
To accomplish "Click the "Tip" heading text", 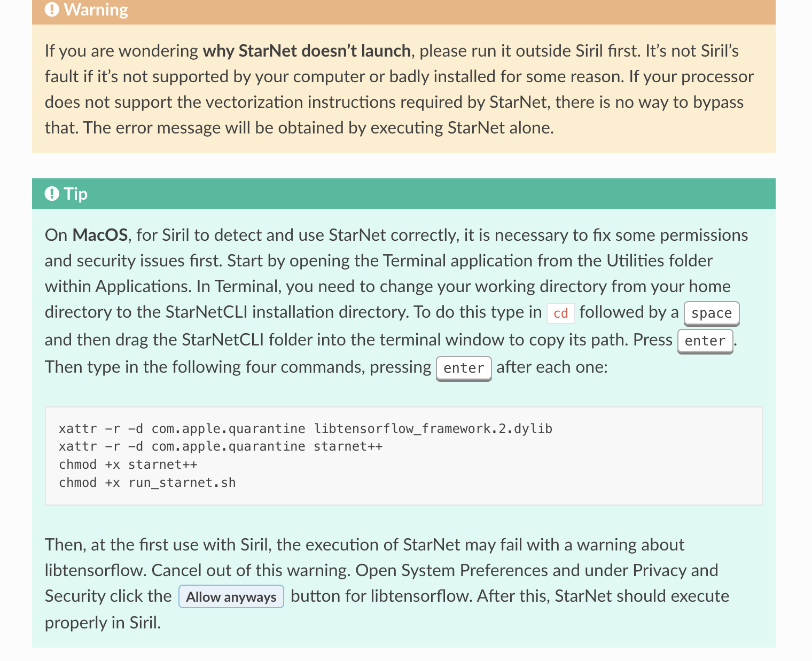I will (x=75, y=193).
